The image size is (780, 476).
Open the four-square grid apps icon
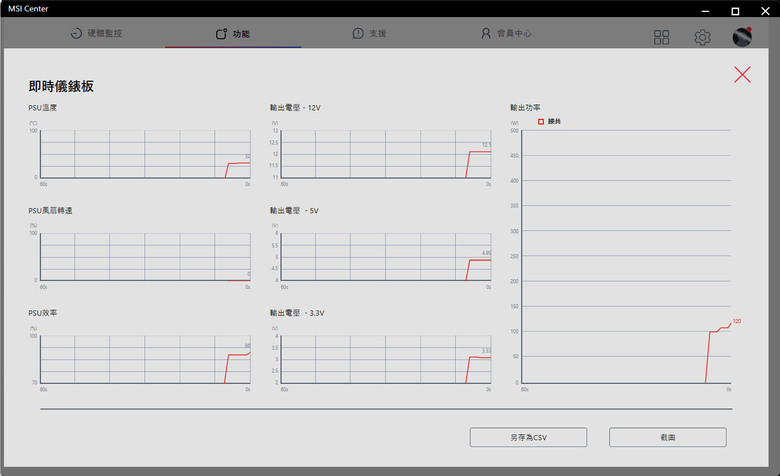(662, 37)
